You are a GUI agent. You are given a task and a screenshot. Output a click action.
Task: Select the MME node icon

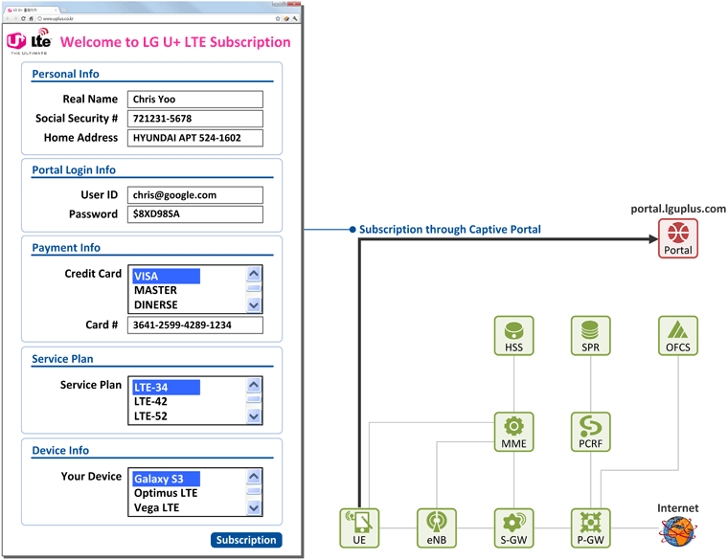[514, 432]
